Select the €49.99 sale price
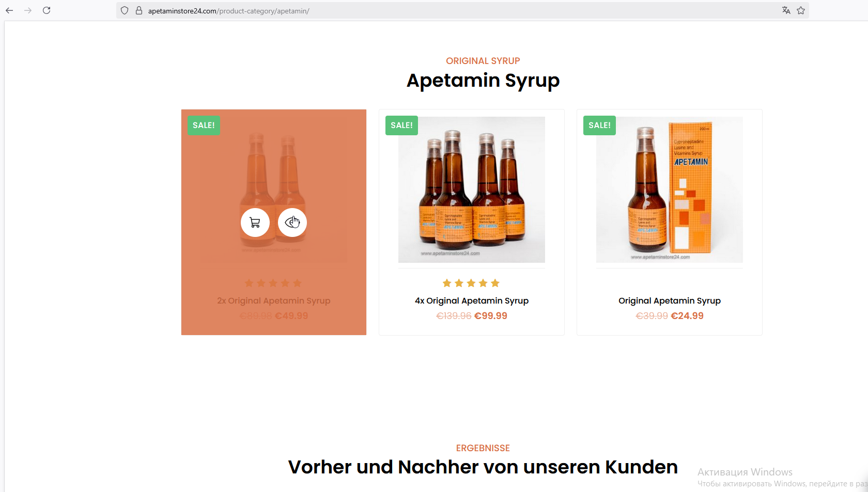The image size is (868, 492). [x=291, y=316]
